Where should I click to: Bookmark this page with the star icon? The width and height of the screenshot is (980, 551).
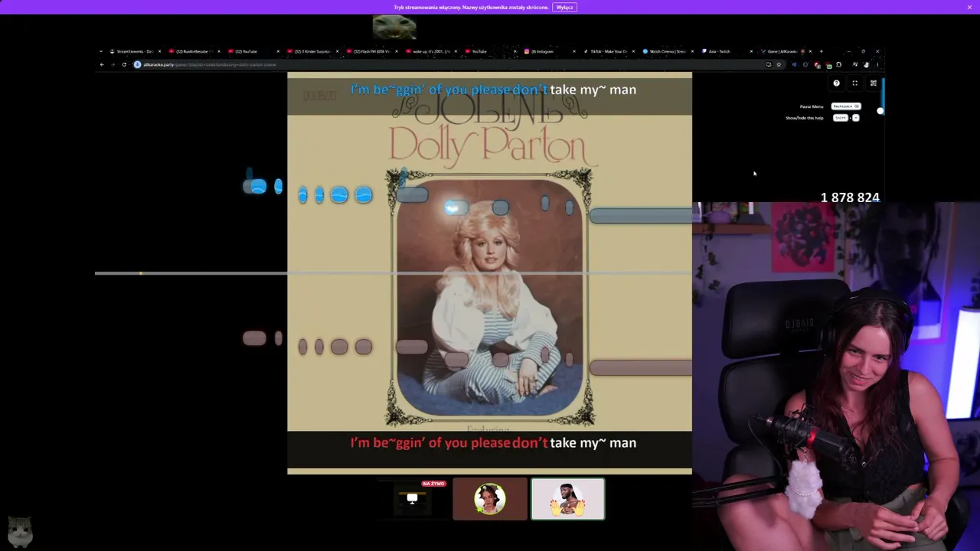pyautogui.click(x=779, y=64)
